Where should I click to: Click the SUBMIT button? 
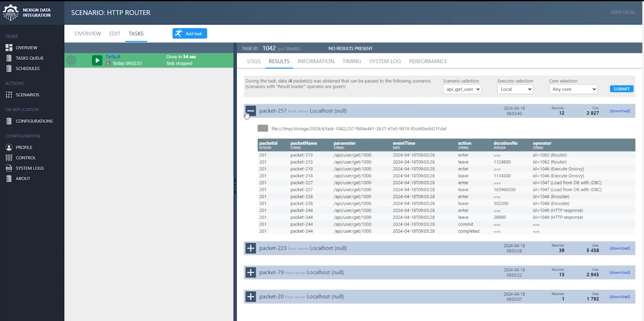tap(621, 89)
